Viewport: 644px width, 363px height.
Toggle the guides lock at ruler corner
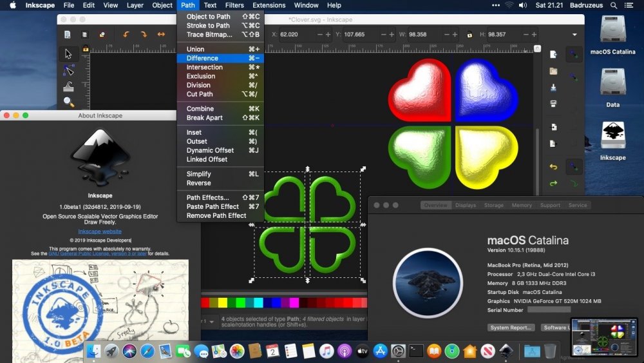pos(86,48)
